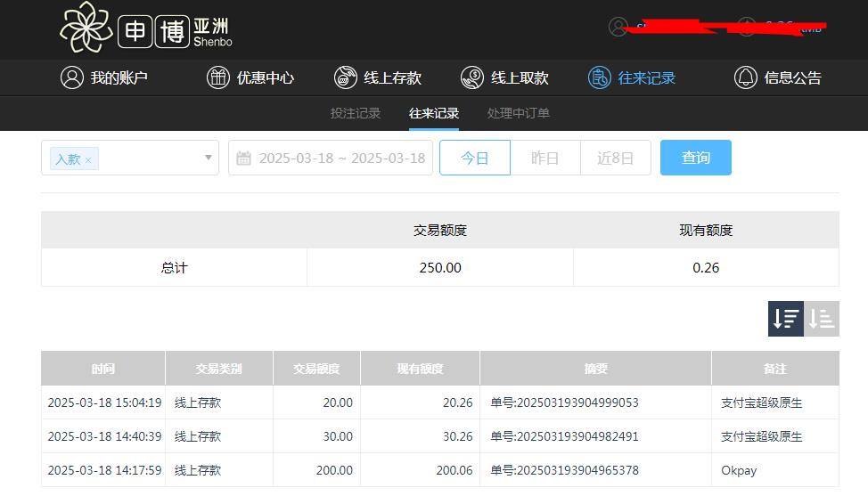Switch to 处理中订单 tab
This screenshot has width=868, height=496.
click(x=518, y=113)
